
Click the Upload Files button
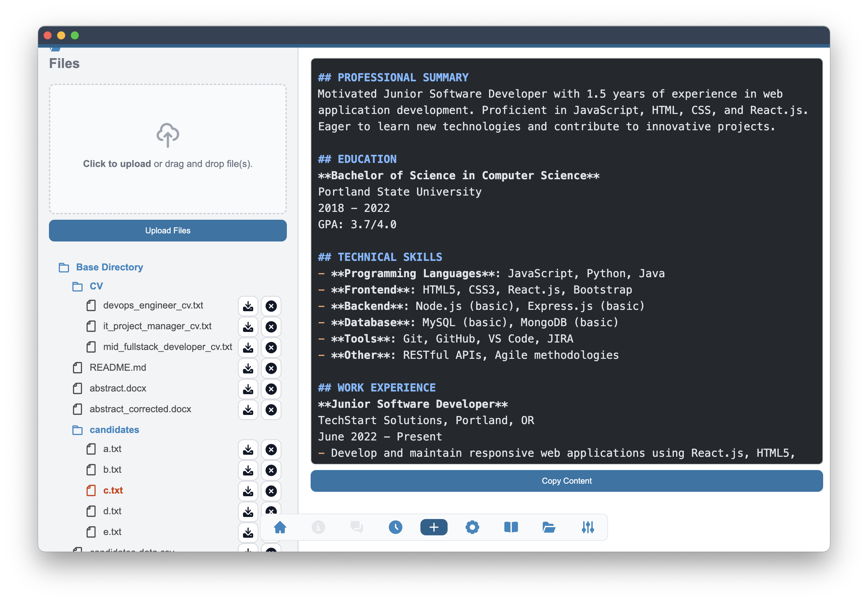point(167,231)
